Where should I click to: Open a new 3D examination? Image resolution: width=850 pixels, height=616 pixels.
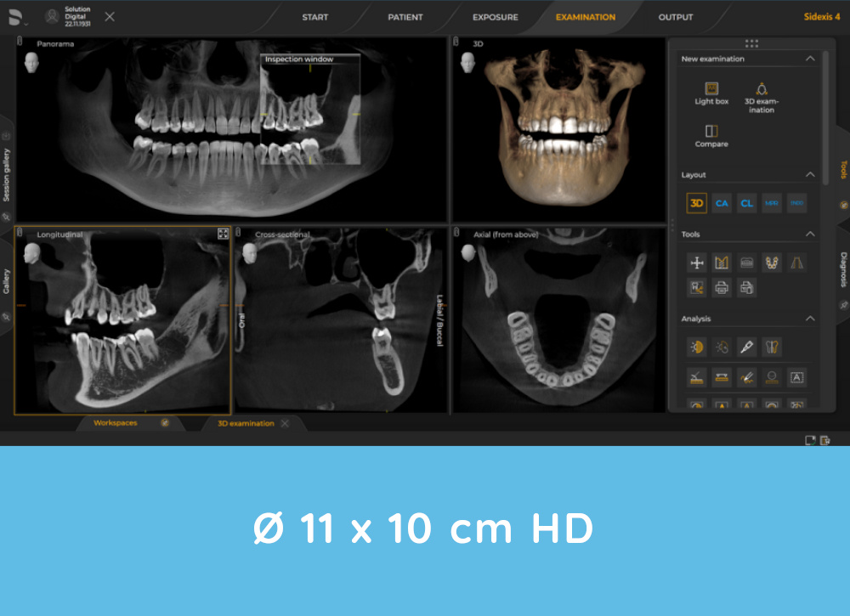[x=759, y=93]
